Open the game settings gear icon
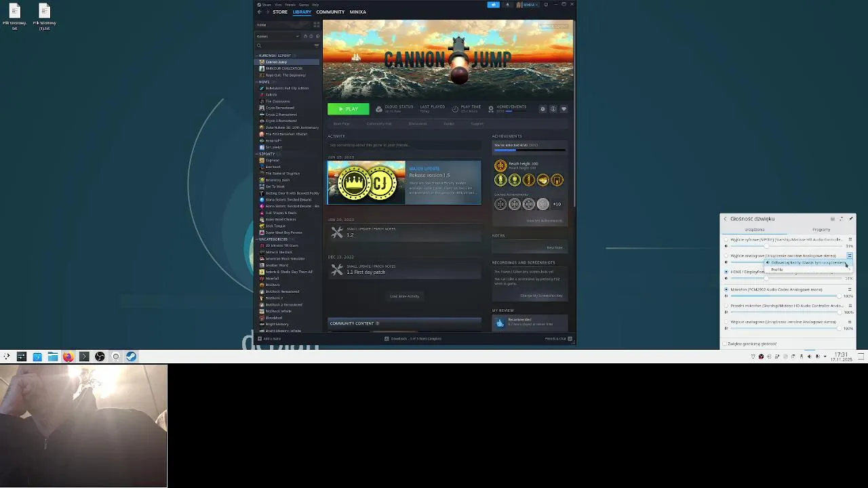The image size is (868, 488). (542, 109)
